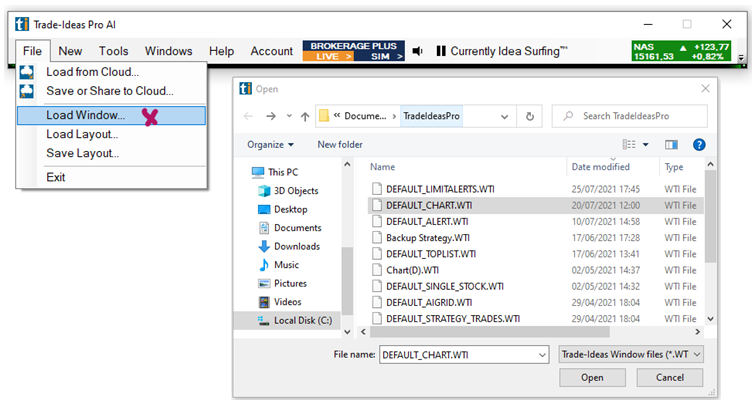This screenshot has height=405, width=753.
Task: Refresh the folder using the refresh icon
Action: click(x=529, y=116)
